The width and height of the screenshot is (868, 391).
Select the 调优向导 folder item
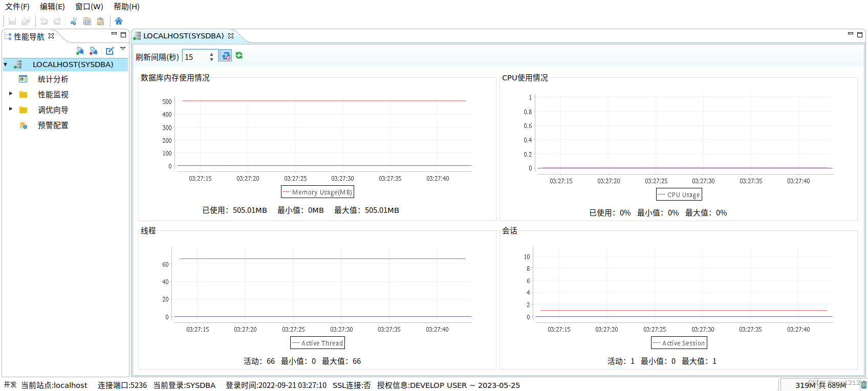53,110
